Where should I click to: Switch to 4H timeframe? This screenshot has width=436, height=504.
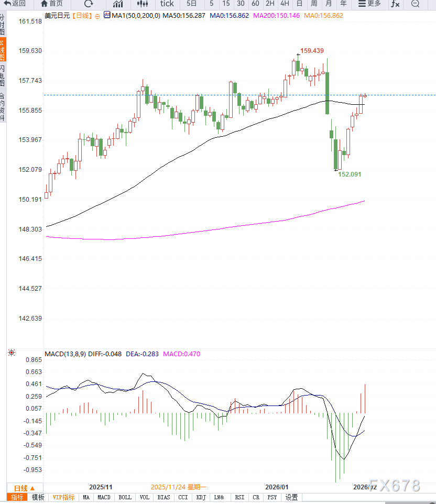[285, 4]
